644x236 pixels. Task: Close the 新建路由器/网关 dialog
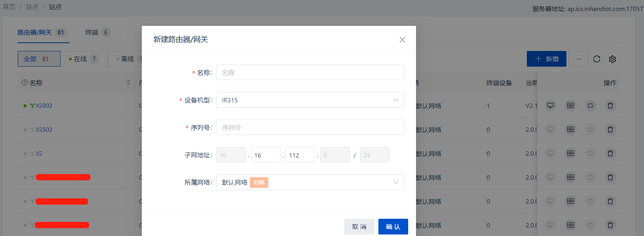(x=402, y=40)
